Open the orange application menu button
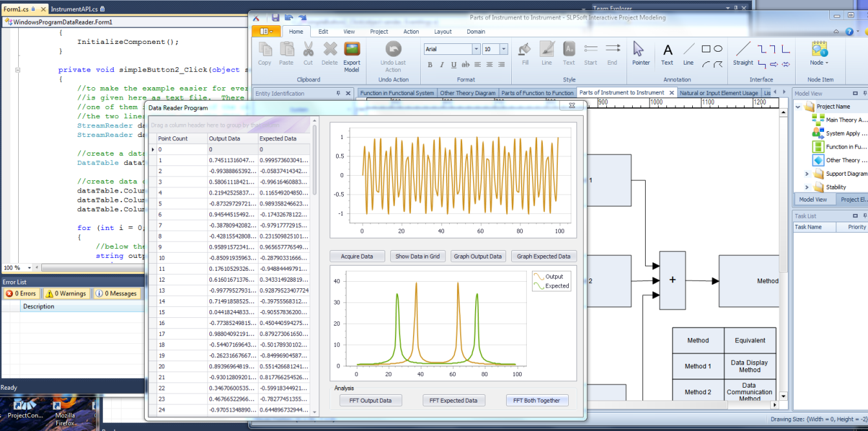This screenshot has height=431, width=868. coord(266,31)
